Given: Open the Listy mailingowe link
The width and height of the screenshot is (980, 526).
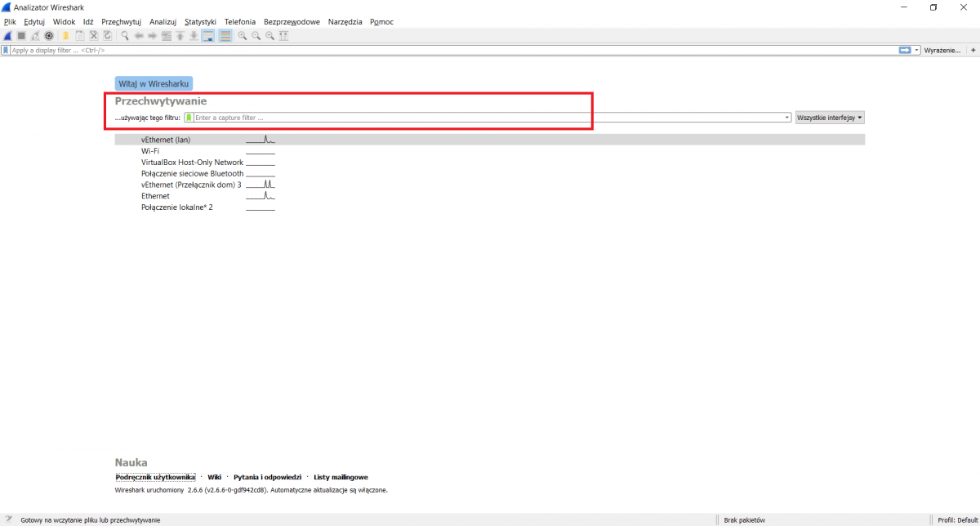Looking at the screenshot, I should 341,477.
